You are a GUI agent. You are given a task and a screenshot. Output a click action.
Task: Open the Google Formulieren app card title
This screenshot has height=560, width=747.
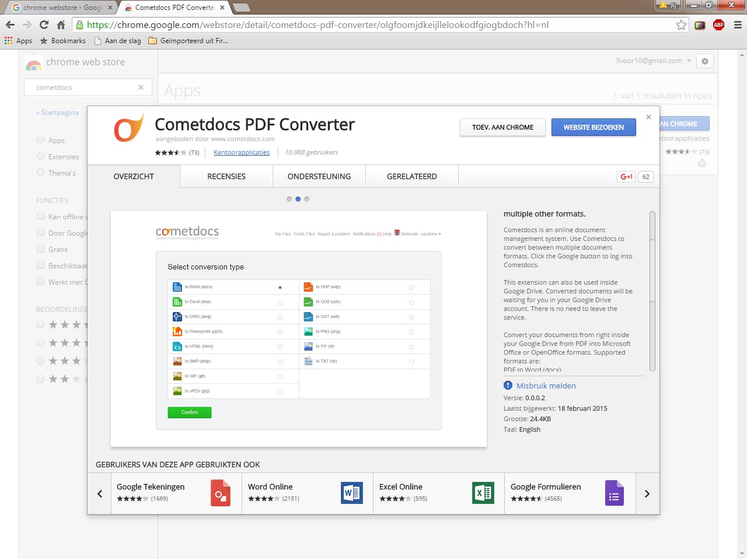[546, 487]
